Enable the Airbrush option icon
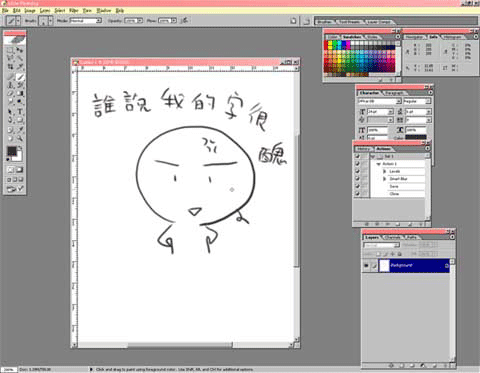480x373 pixels. coord(184,21)
